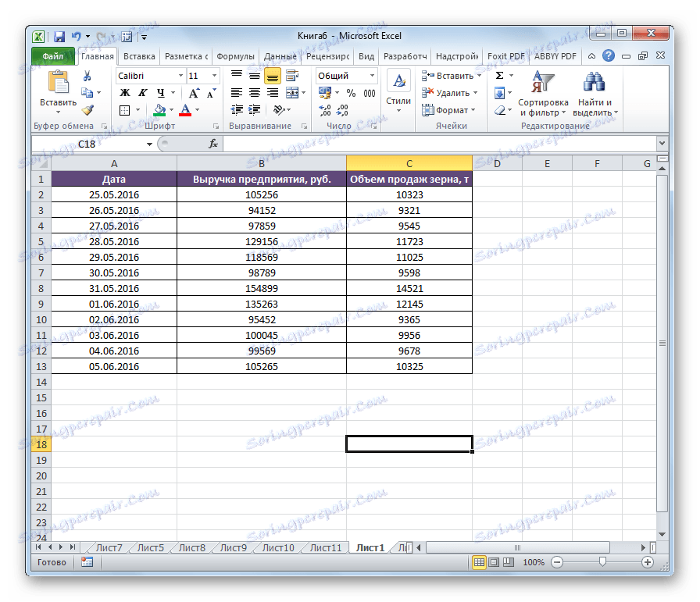This screenshot has height=602, width=700.
Task: Toggle bold formatting (Ж)
Action: click(125, 93)
